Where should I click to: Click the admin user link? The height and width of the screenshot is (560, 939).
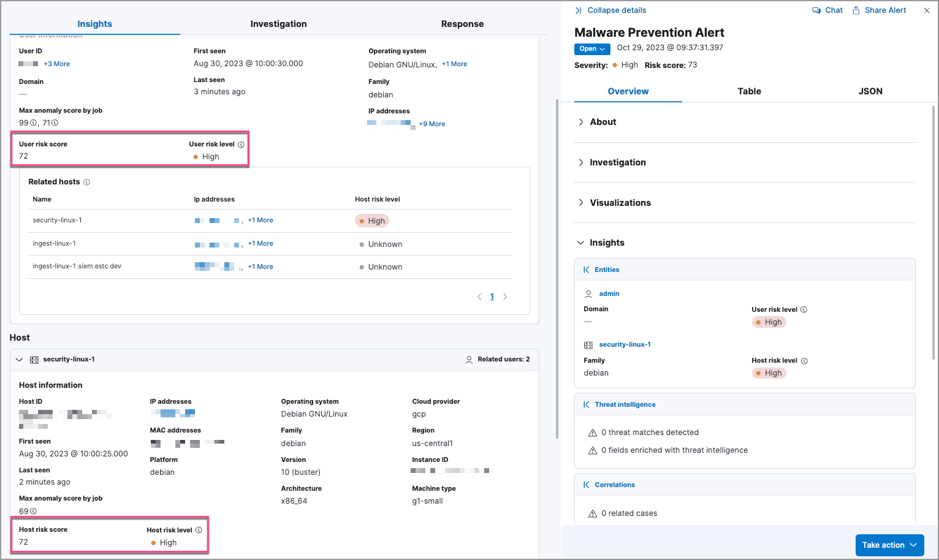pyautogui.click(x=609, y=294)
